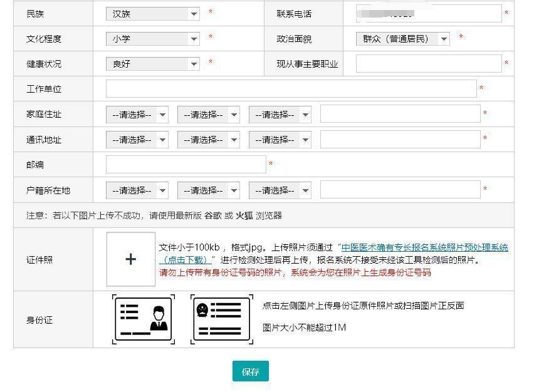
Task: Expand the 文化程度 dropdown showing 小学
Action: (x=152, y=39)
